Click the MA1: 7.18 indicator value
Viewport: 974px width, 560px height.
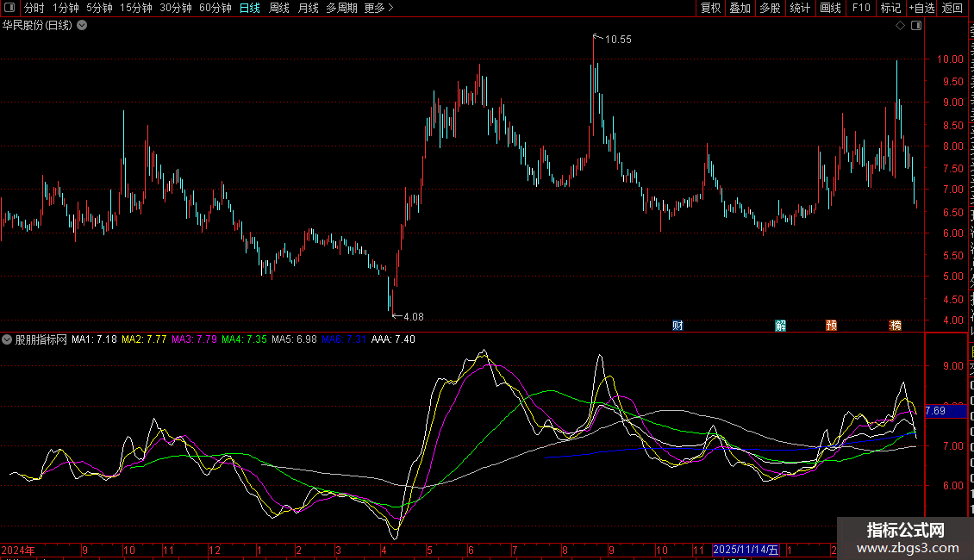coord(94,339)
